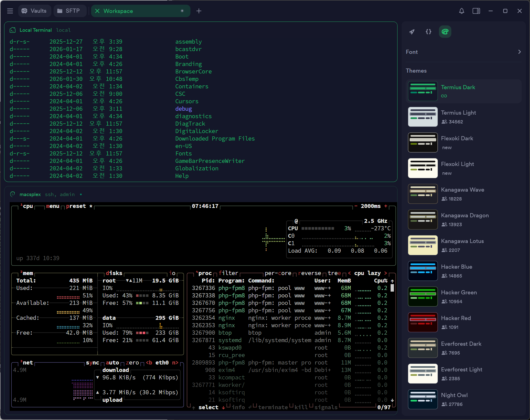Open the hamburger main menu
The height and width of the screenshot is (420, 530).
10,11
